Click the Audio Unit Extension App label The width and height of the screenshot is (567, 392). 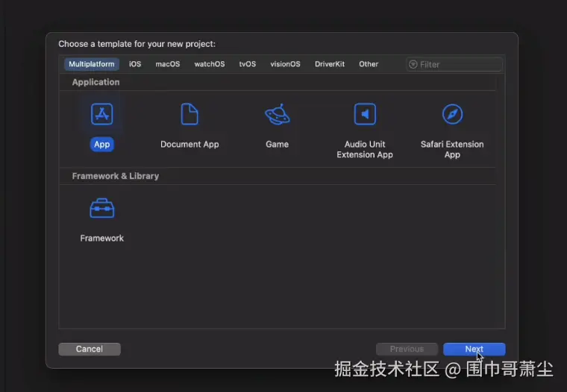coord(365,149)
